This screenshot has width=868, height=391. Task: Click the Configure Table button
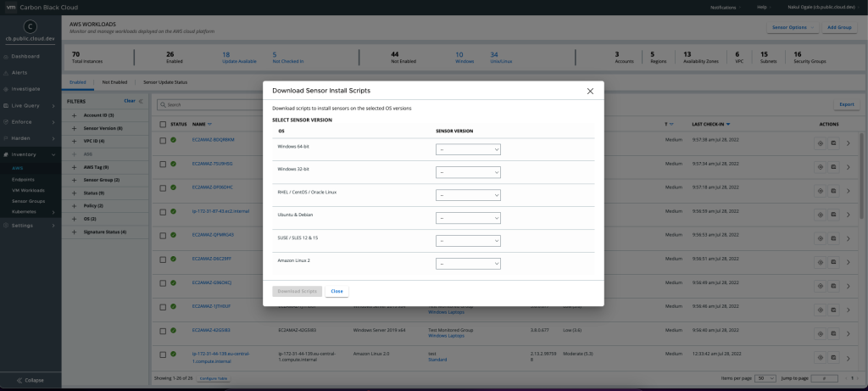(214, 378)
